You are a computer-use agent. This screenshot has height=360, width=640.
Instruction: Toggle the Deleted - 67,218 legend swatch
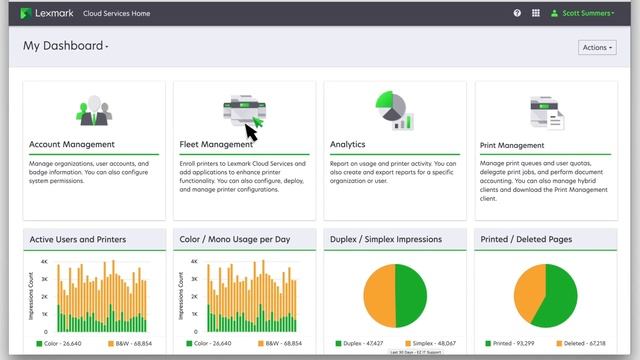pos(560,344)
